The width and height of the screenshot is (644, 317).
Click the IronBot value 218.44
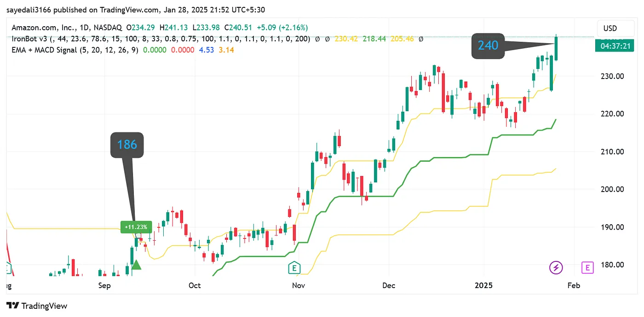[x=375, y=39]
